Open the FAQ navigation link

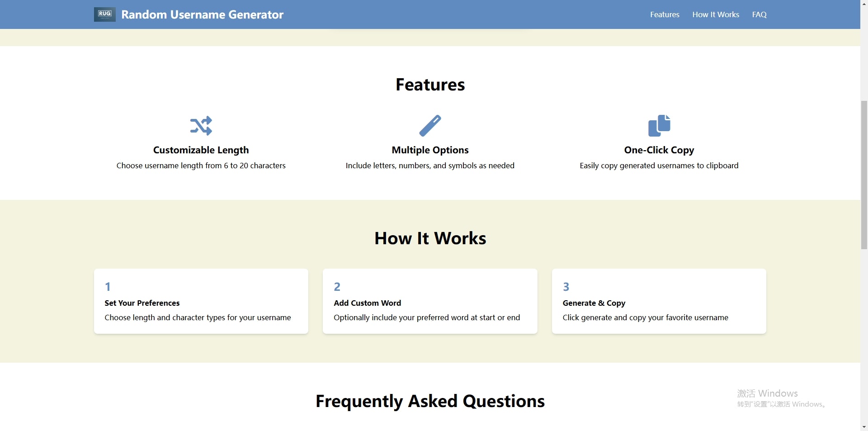tap(759, 14)
